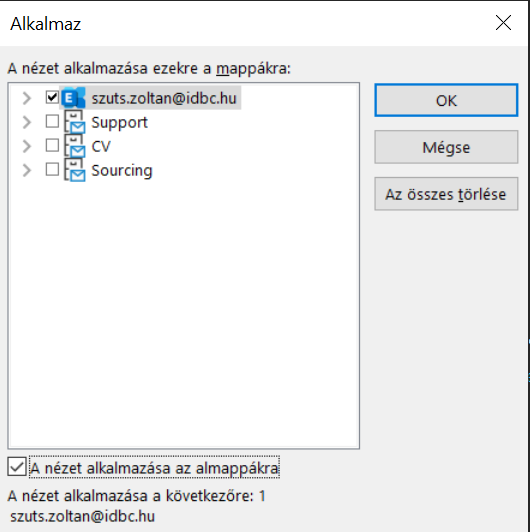Select the Support entry in the folder list
The width and height of the screenshot is (530, 532).
119,122
